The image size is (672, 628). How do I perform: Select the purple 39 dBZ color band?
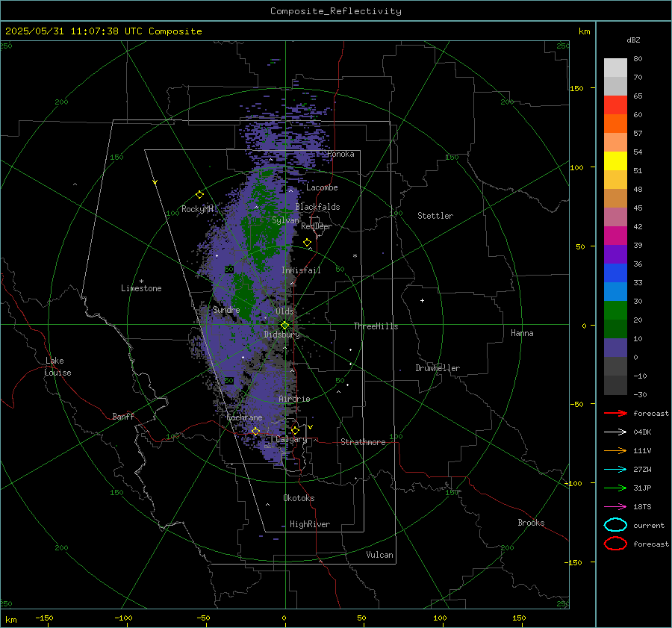point(615,254)
